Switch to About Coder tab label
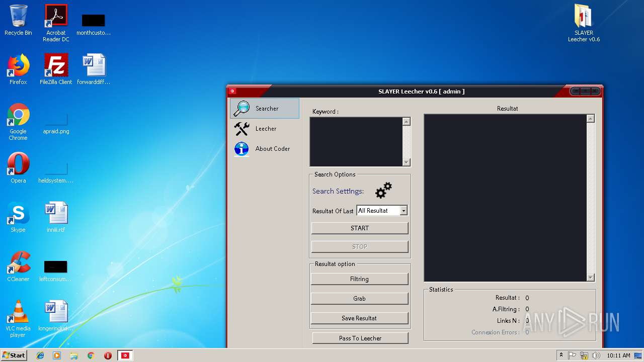644x362 pixels. pos(273,149)
